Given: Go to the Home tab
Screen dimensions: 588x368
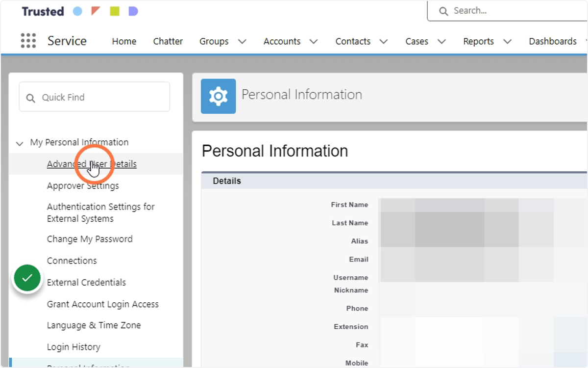Looking at the screenshot, I should point(124,41).
